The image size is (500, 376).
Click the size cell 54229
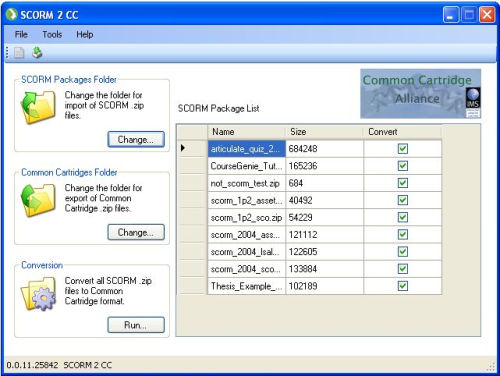(324, 217)
